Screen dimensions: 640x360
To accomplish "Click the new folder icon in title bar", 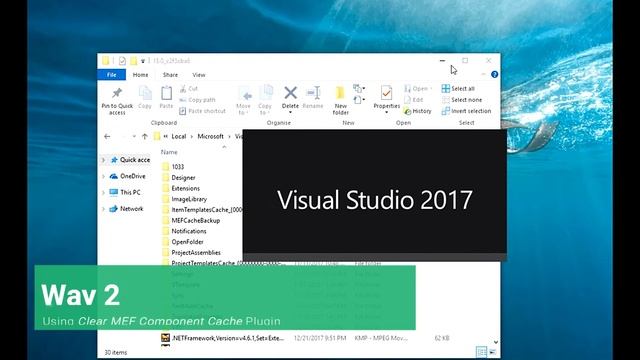I will click(133, 61).
